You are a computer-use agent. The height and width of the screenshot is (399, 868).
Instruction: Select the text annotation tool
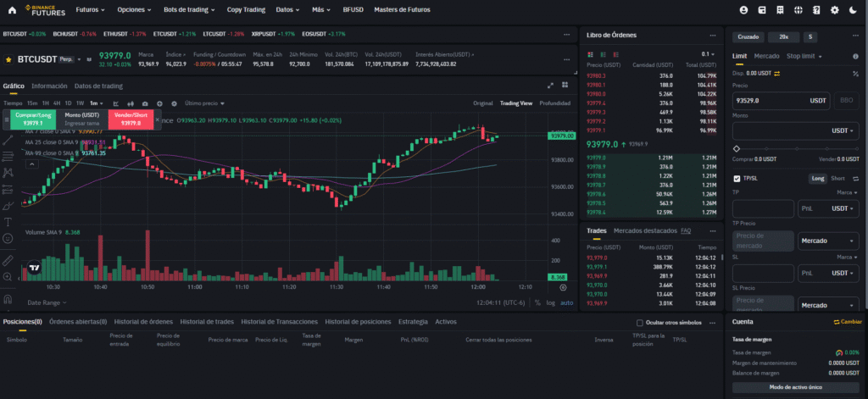point(8,222)
